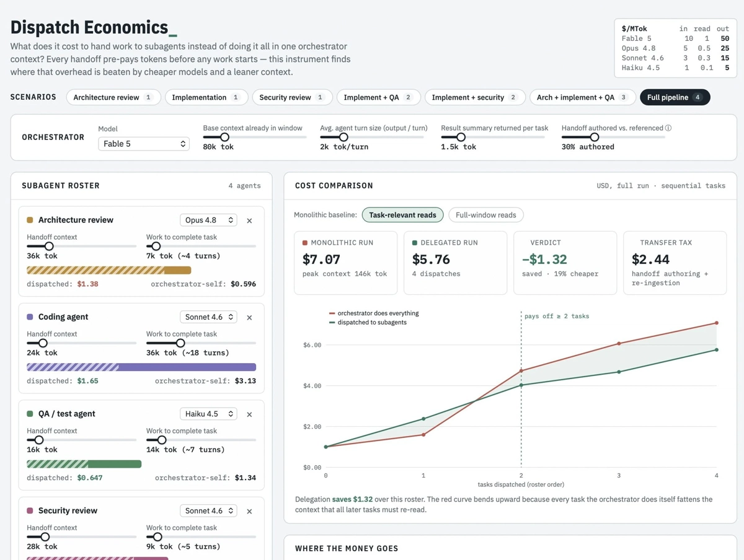Image resolution: width=744 pixels, height=560 pixels.
Task: Click the purple Coding agent color square
Action: coord(30,317)
